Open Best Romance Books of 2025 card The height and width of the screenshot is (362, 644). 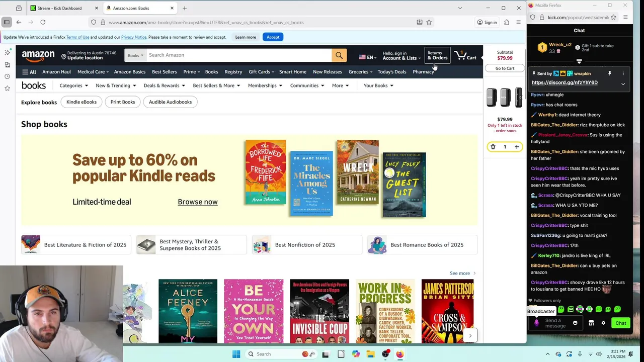coord(422,245)
